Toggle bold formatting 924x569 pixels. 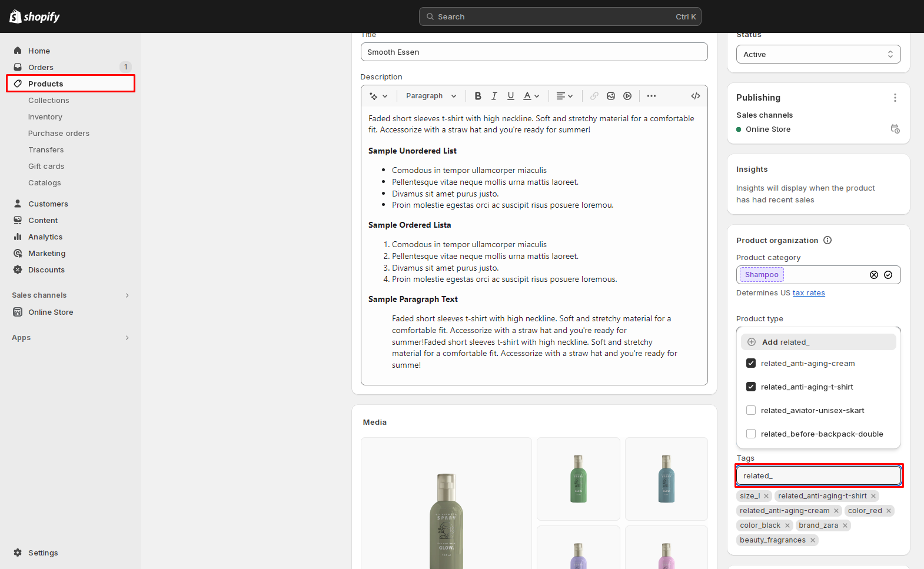(478, 96)
